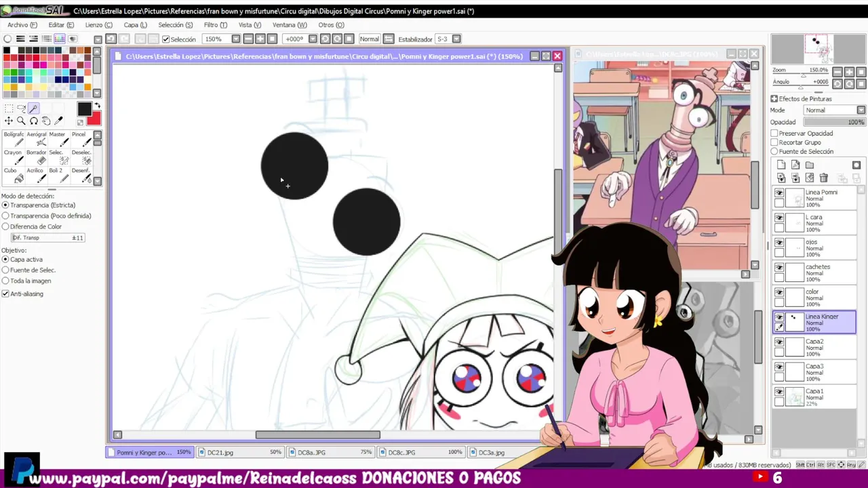Screen dimensions: 868x488
Task: Click the zoom in plus button in navigator
Action: pyautogui.click(x=849, y=71)
